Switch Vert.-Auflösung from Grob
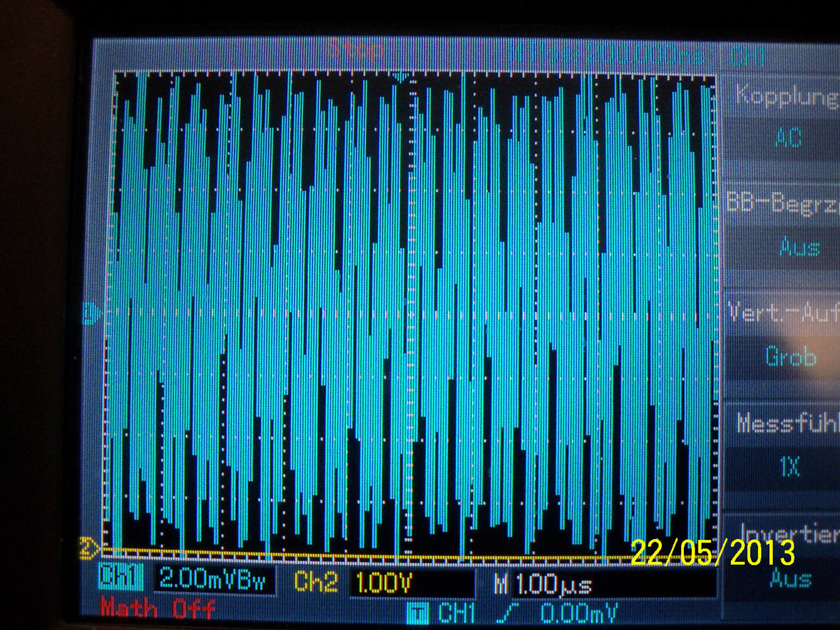Viewport: 840px width, 630px height. coord(790,356)
